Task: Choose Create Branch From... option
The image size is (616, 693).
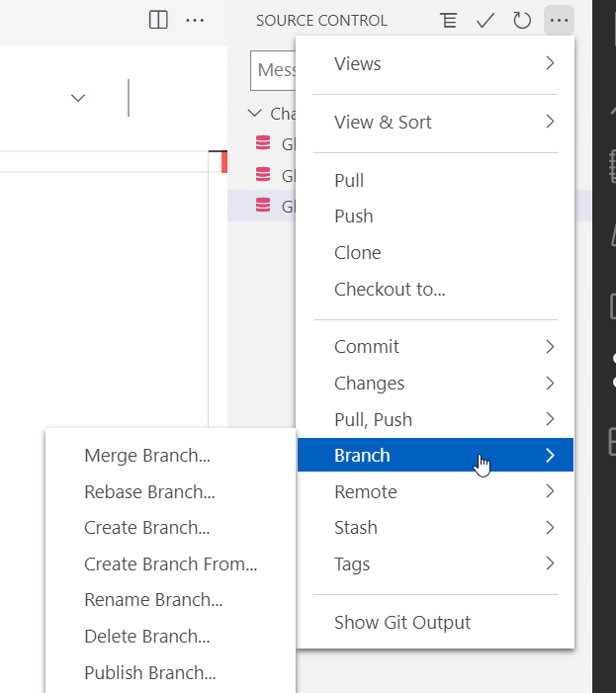Action: [x=170, y=564]
